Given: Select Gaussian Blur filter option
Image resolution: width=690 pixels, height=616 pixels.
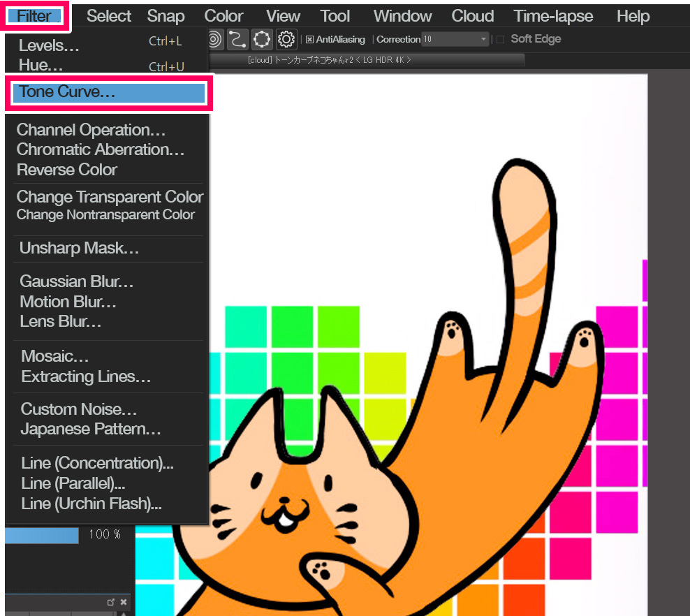Looking at the screenshot, I should coord(76,282).
